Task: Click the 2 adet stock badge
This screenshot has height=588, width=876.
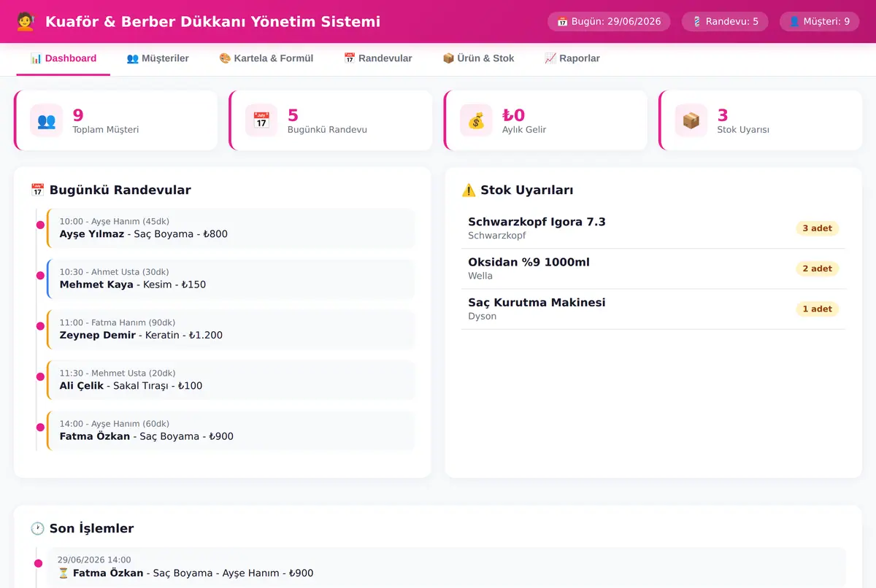Action: (x=818, y=268)
